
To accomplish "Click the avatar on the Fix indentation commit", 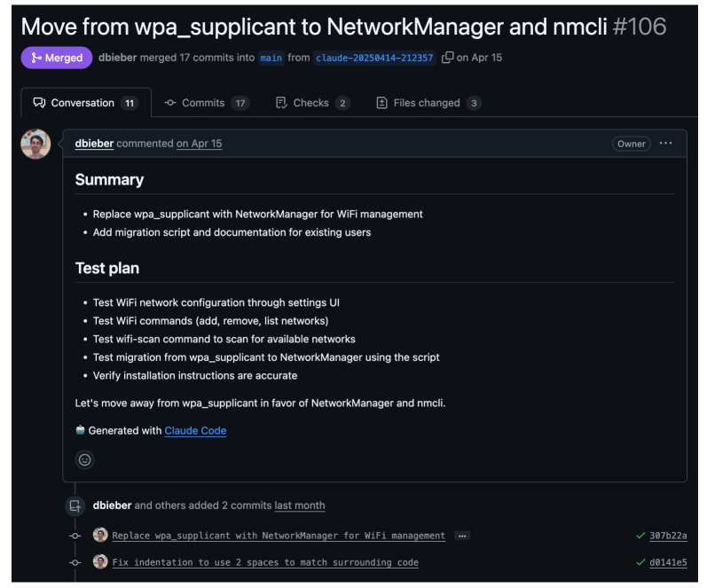I will [x=100, y=562].
